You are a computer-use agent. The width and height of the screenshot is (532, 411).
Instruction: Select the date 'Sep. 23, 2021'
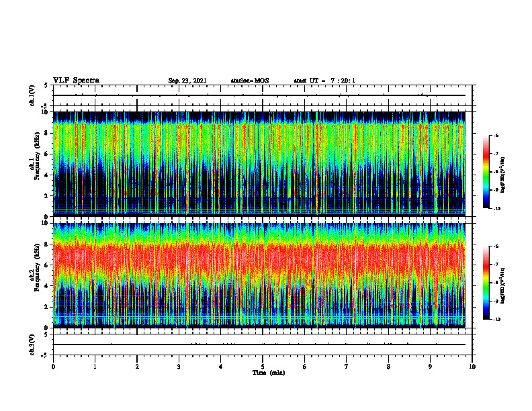click(187, 81)
